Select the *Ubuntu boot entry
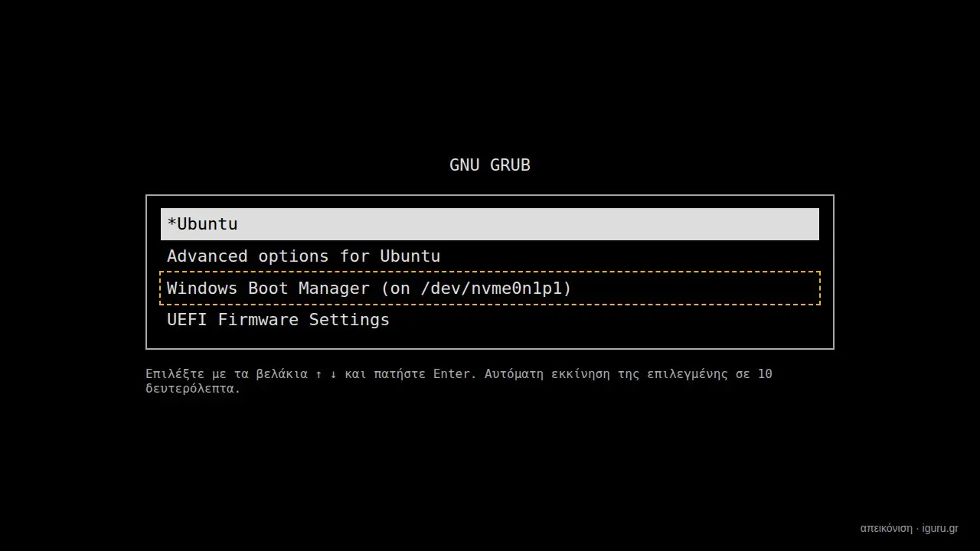Image resolution: width=980 pixels, height=551 pixels. click(x=490, y=224)
